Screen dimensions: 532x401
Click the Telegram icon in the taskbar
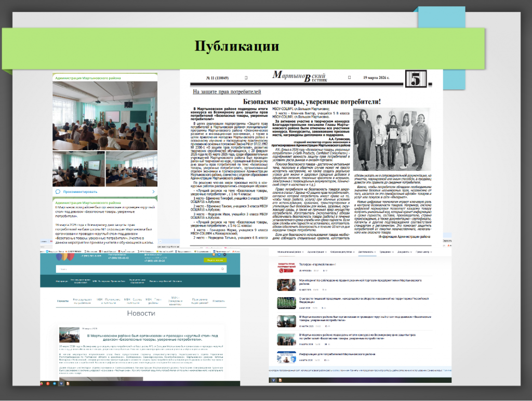point(55,383)
